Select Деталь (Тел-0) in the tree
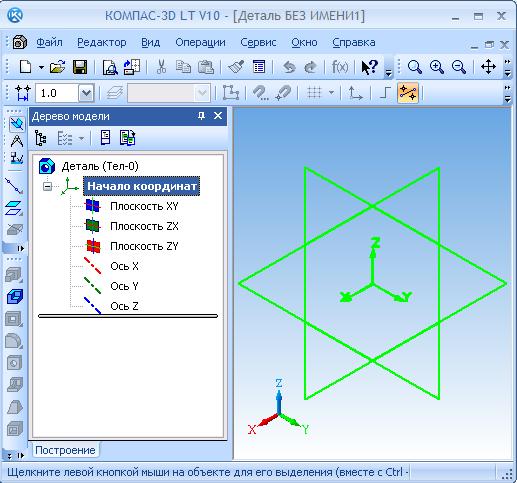 100,166
